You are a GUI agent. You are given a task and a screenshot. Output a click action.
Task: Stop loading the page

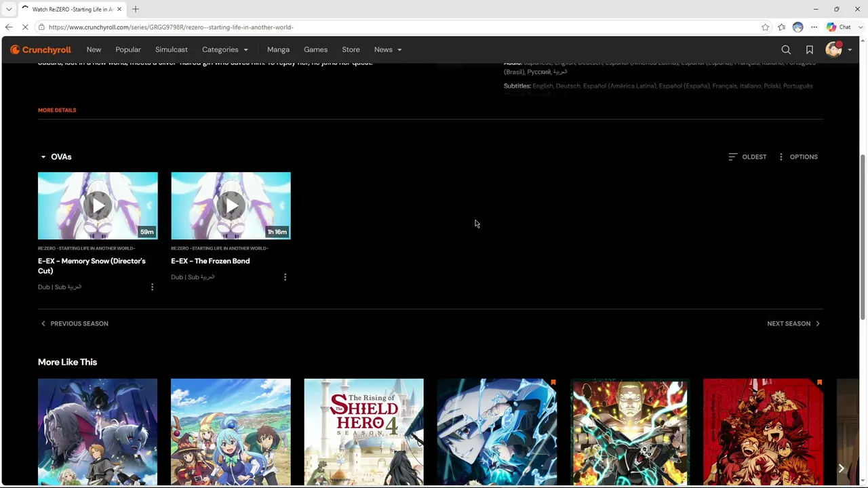click(25, 27)
